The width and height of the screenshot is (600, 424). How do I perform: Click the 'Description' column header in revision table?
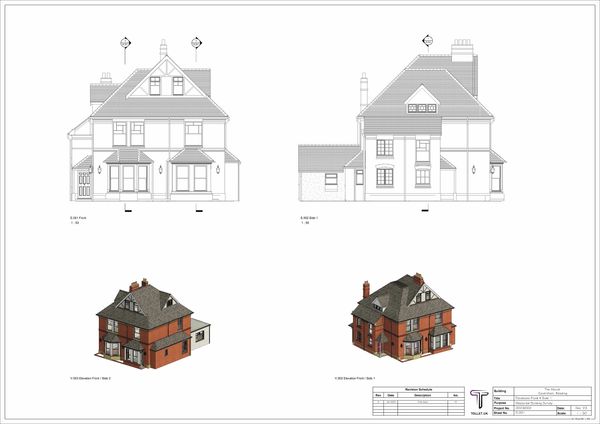tap(422, 395)
